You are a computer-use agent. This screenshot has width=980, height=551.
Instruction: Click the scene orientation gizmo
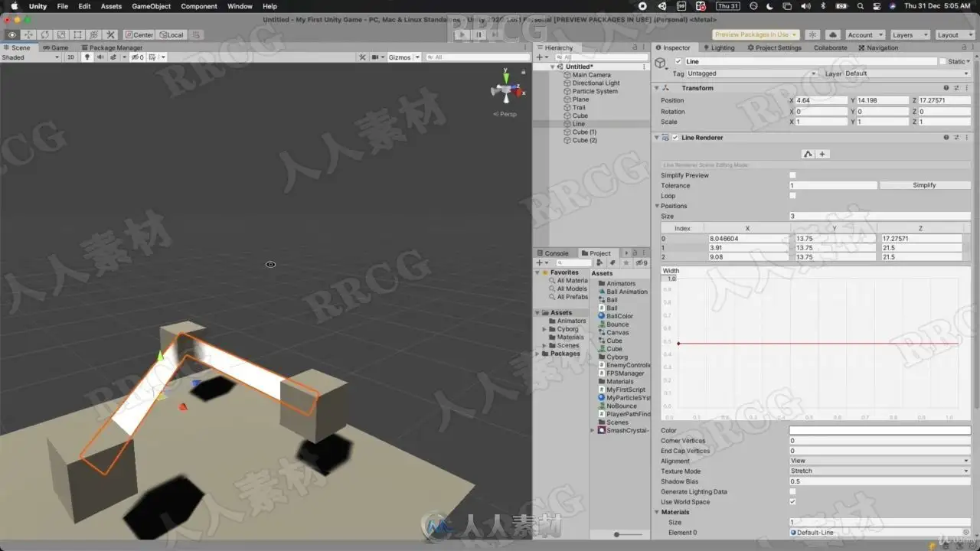[506, 90]
